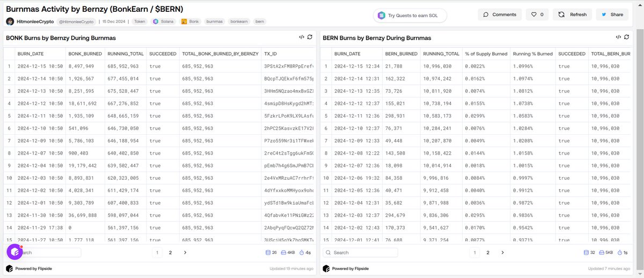The image size is (644, 278).
Task: Share the dashboard on Twitter
Action: point(612,14)
